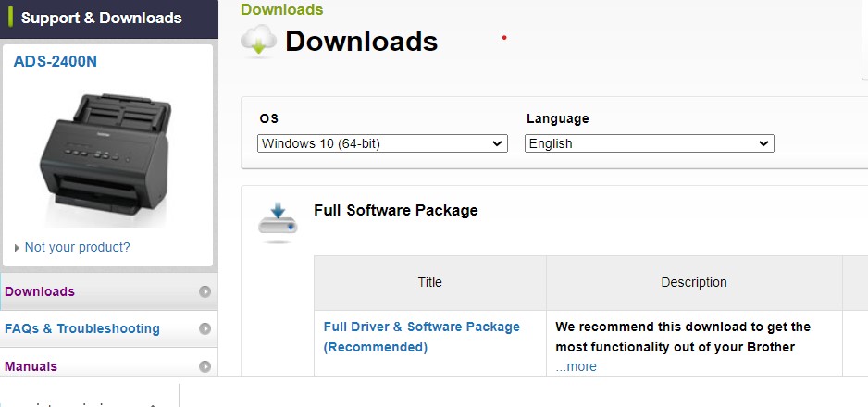
Task: Open Full Driver & Software Package link
Action: pos(421,337)
